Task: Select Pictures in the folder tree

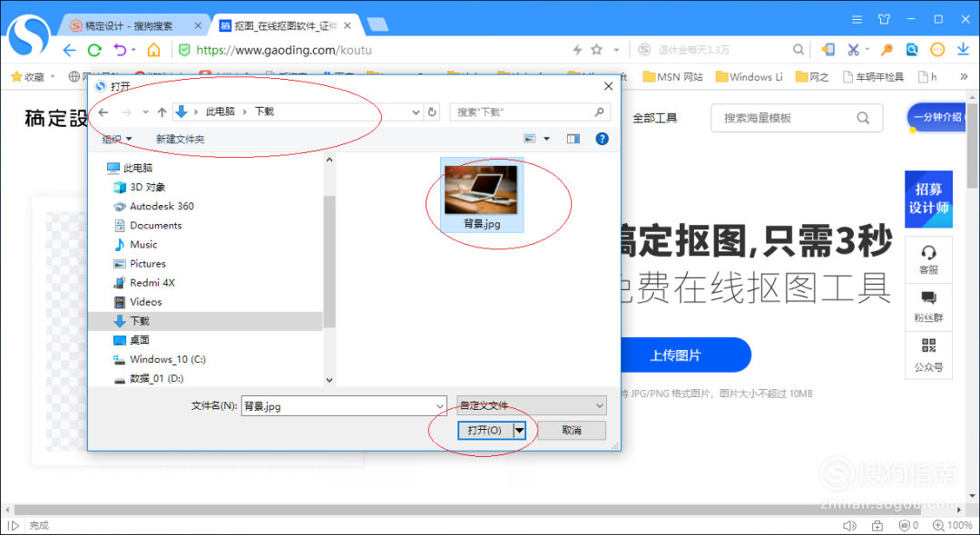Action: (x=140, y=264)
